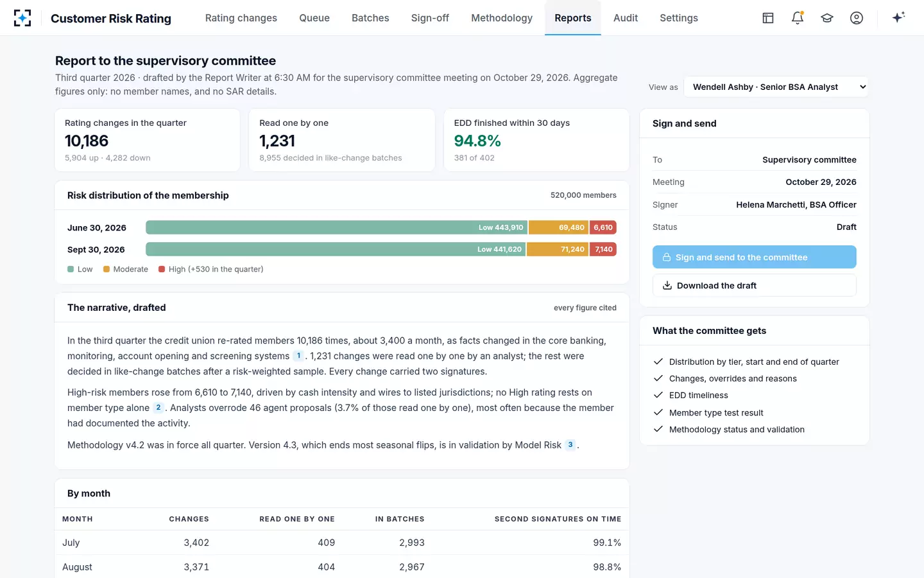This screenshot has width=924, height=578.
Task: Open the Settings tab
Action: tap(679, 18)
